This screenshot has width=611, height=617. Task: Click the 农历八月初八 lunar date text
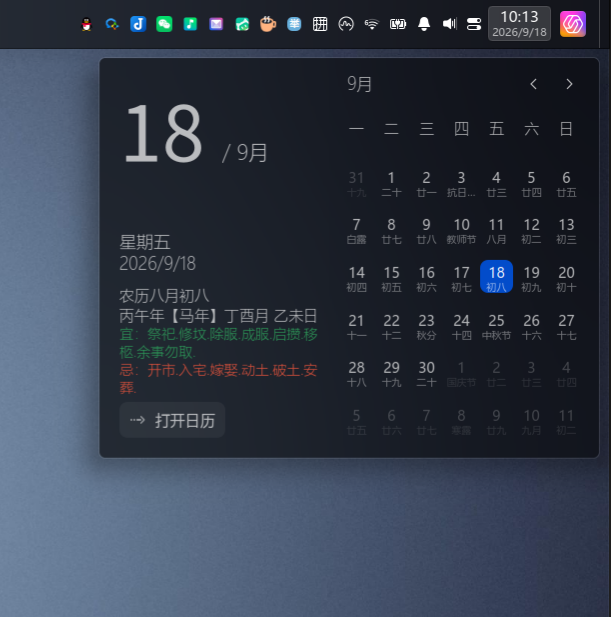click(164, 296)
